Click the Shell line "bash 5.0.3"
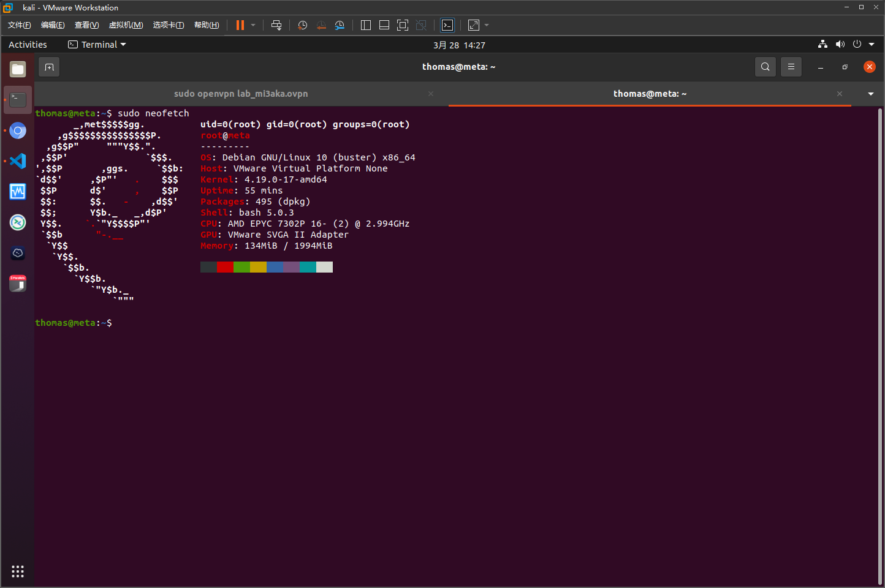Screen dimensions: 885x588 click(x=247, y=213)
